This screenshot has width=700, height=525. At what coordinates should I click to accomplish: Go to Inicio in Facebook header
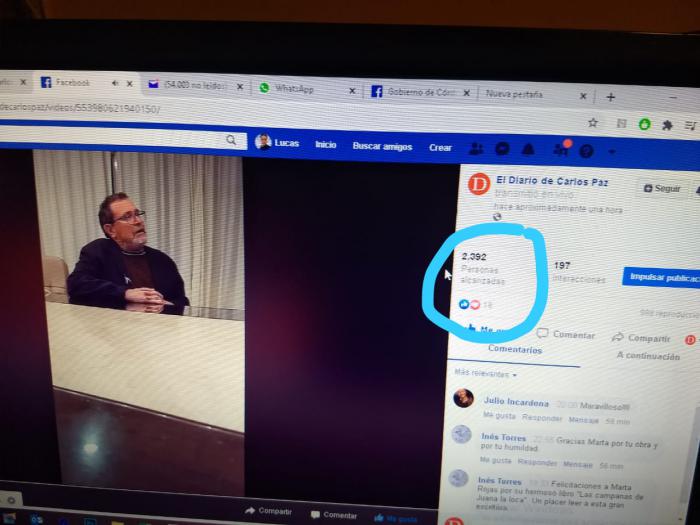[325, 144]
